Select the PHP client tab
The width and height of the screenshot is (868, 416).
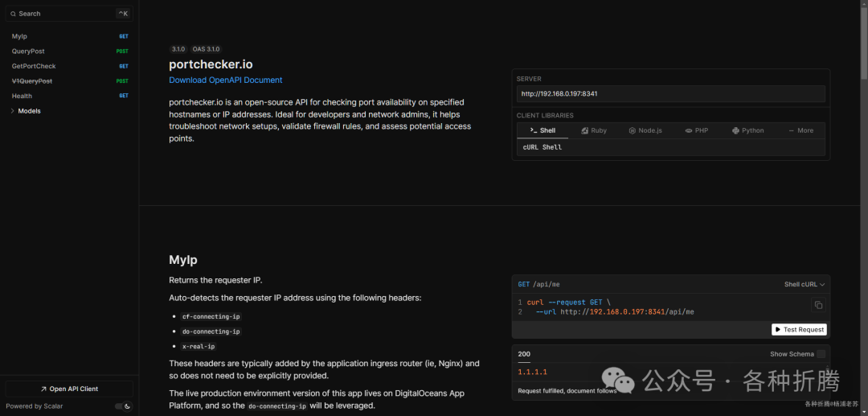696,130
